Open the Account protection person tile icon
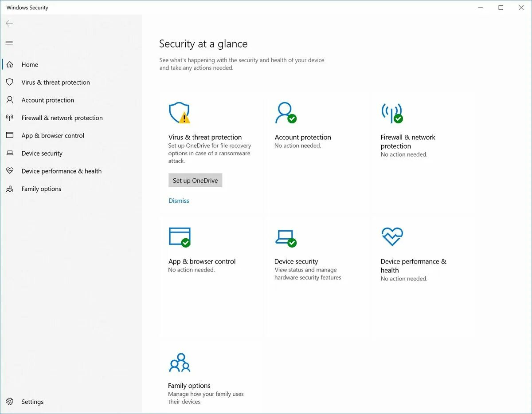This screenshot has height=414, width=532. click(x=285, y=113)
